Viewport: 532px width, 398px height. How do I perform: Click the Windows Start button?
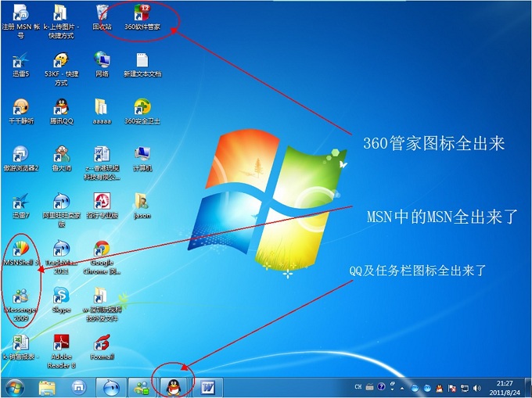click(15, 387)
